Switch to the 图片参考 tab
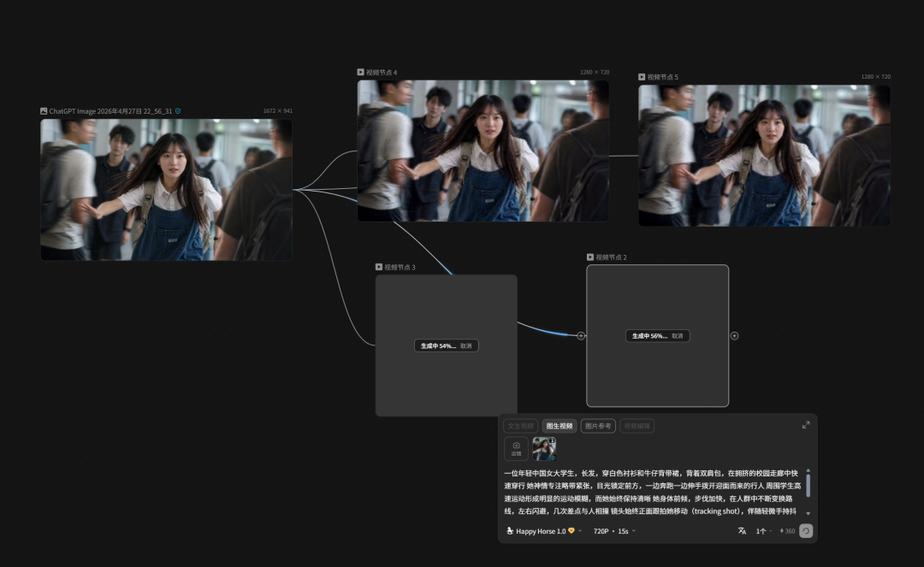The image size is (924, 567). [597, 426]
